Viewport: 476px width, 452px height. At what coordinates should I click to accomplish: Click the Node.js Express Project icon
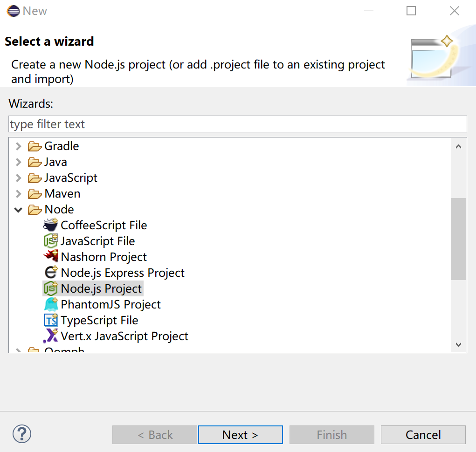click(x=51, y=273)
